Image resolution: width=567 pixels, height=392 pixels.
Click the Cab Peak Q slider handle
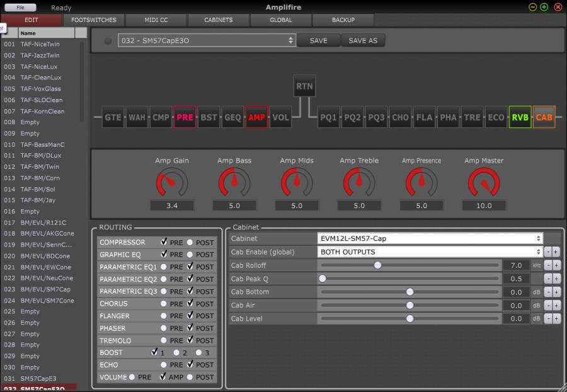tap(323, 279)
